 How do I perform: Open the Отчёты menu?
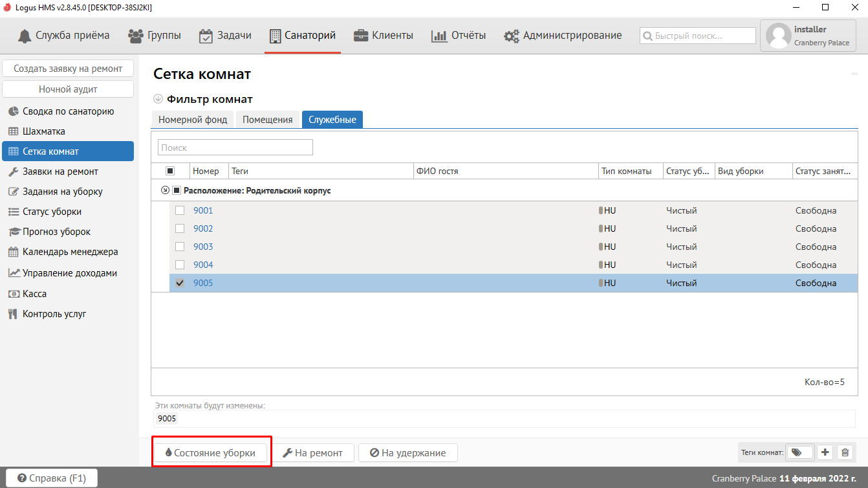point(459,36)
